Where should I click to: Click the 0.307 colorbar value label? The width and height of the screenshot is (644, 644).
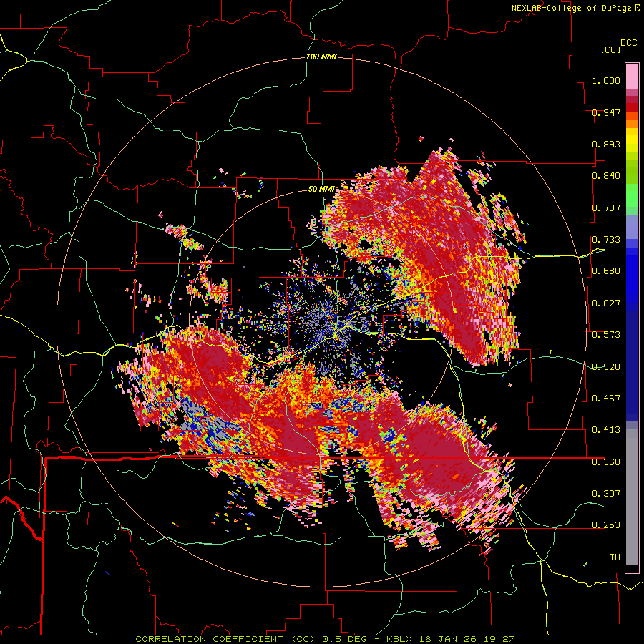(606, 494)
